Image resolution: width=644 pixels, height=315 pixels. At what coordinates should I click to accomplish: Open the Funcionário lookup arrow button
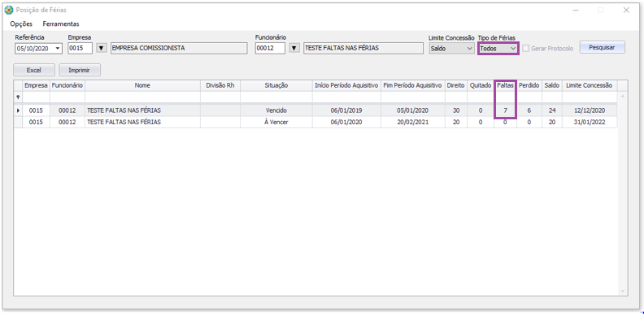[x=294, y=49]
